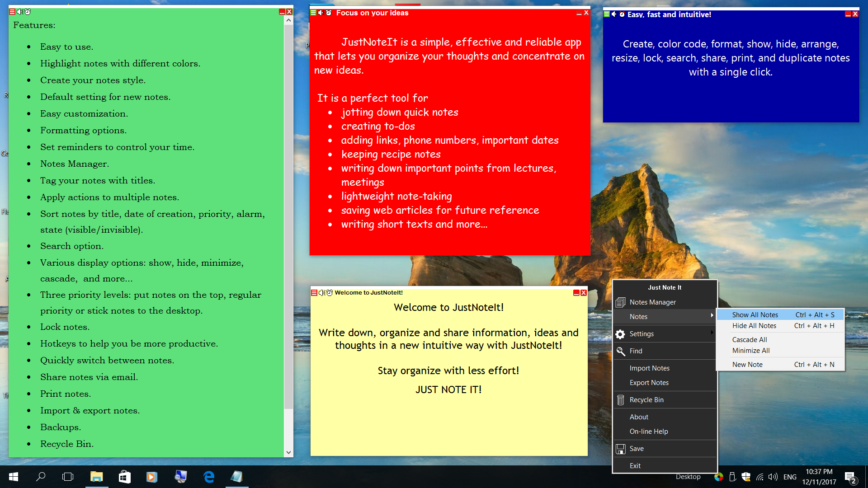Click the Save icon in Just Note It
Screen dimensions: 868x488
pyautogui.click(x=622, y=448)
